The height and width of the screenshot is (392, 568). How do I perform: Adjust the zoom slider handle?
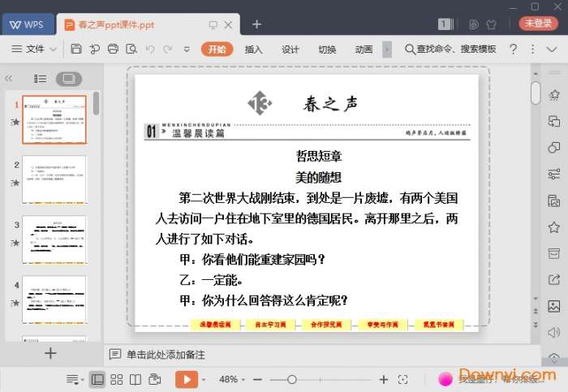point(292,379)
